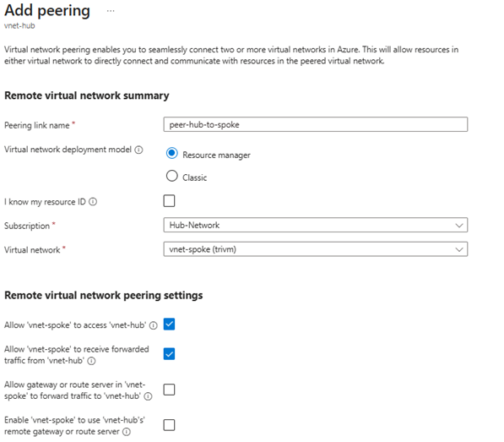Check the I know my resource ID box
504x442 pixels.
click(169, 201)
